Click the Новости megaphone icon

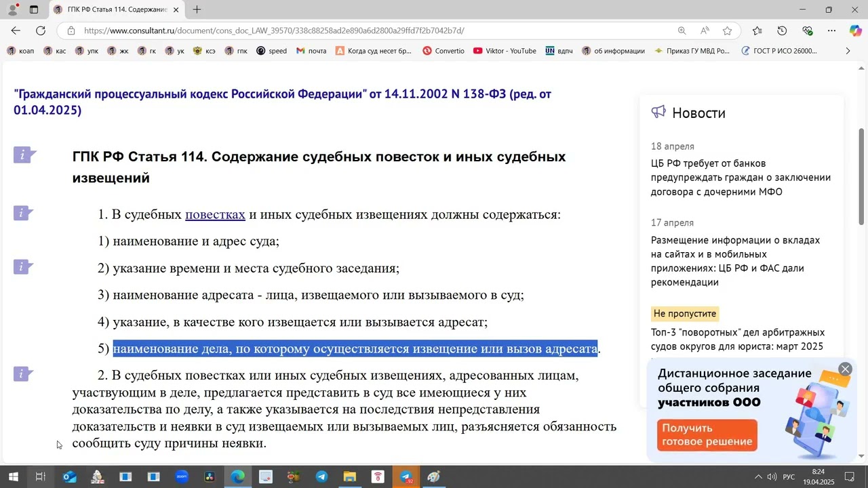coord(658,112)
